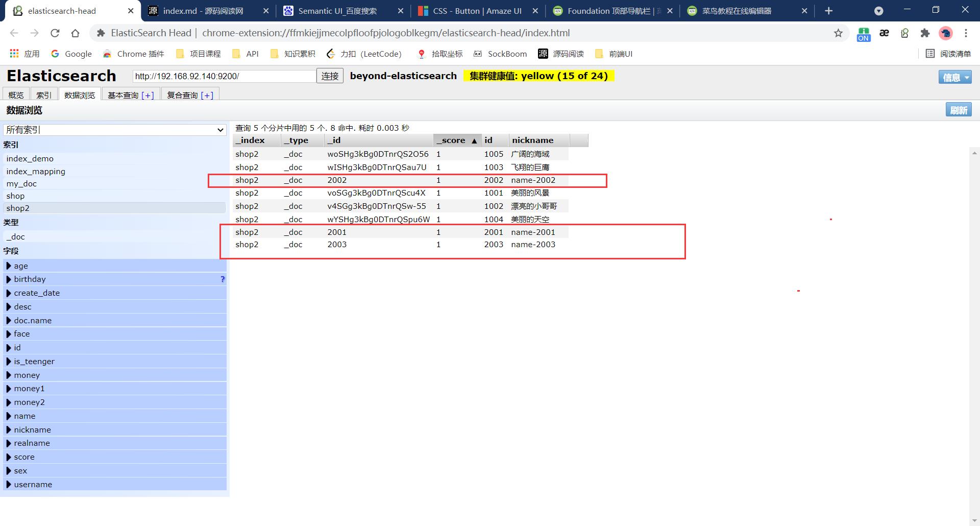Click the Elasticsearch URL input field
This screenshot has height=526, width=980.
tap(224, 76)
